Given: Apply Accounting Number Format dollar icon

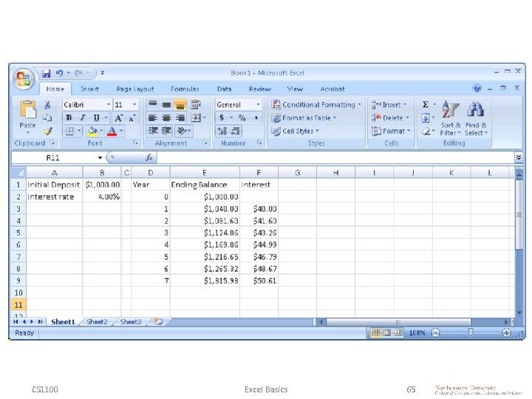Looking at the screenshot, I should [x=222, y=117].
